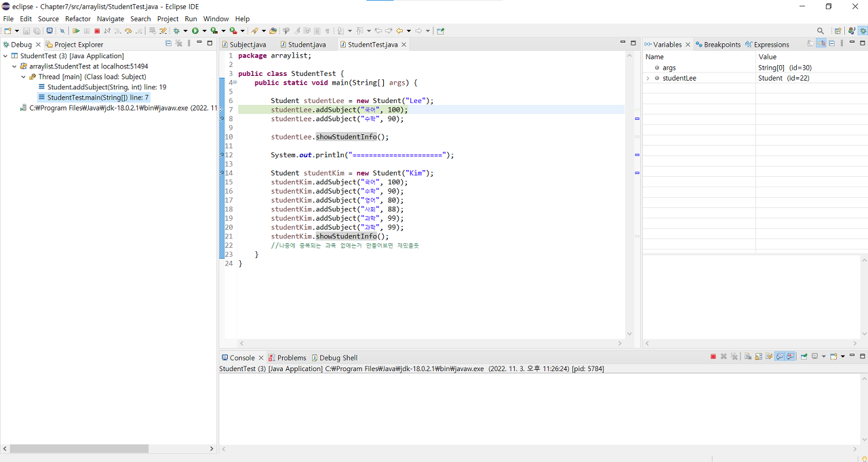Click Pin Console icon
This screenshot has width=868, height=462.
tap(804, 356)
